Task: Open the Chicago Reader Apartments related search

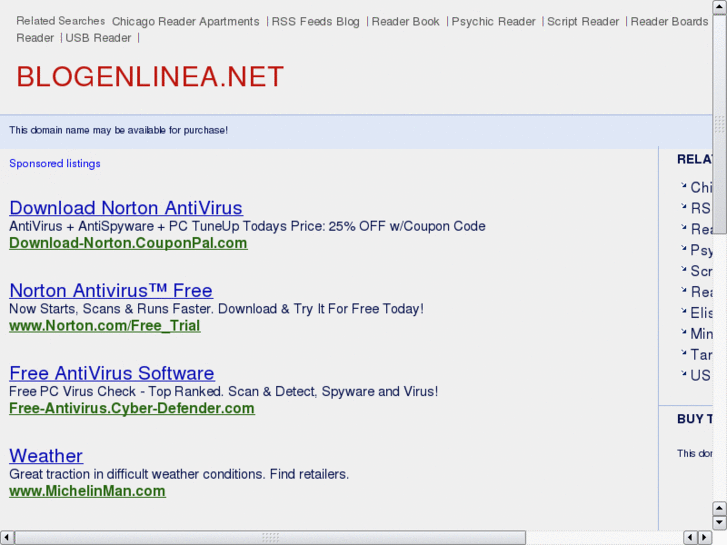Action: [185, 22]
